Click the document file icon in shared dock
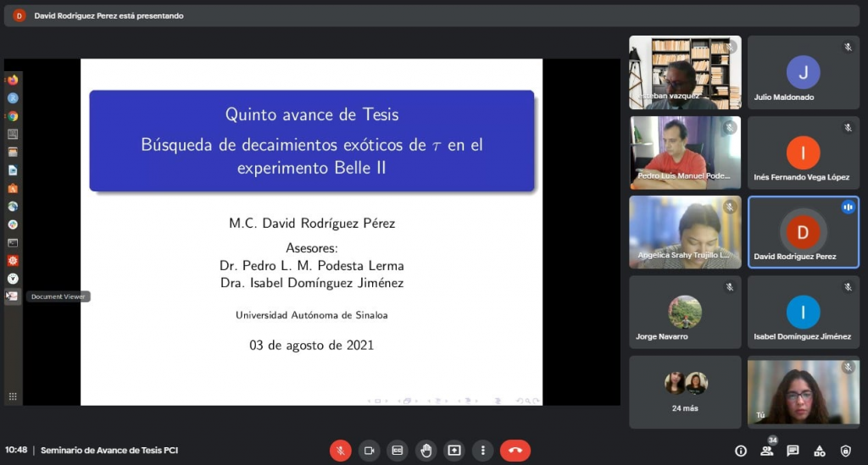The height and width of the screenshot is (465, 868). click(x=13, y=170)
